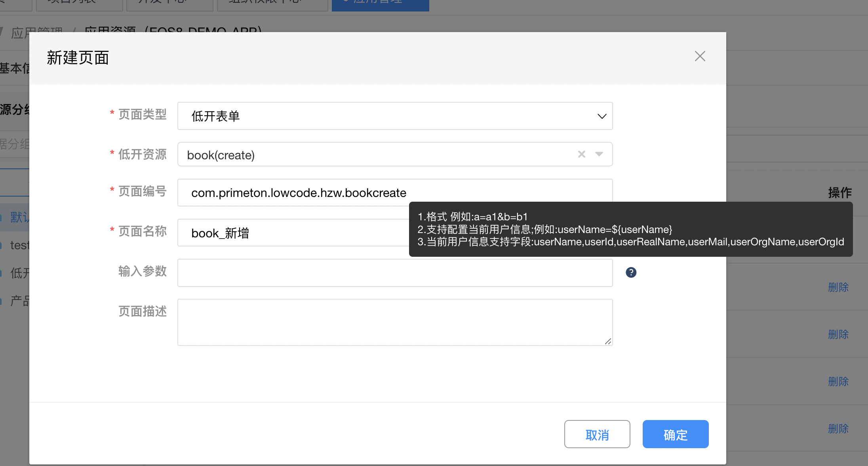Expand the 低开资源 dropdown arrow
This screenshot has height=466, width=868.
599,154
